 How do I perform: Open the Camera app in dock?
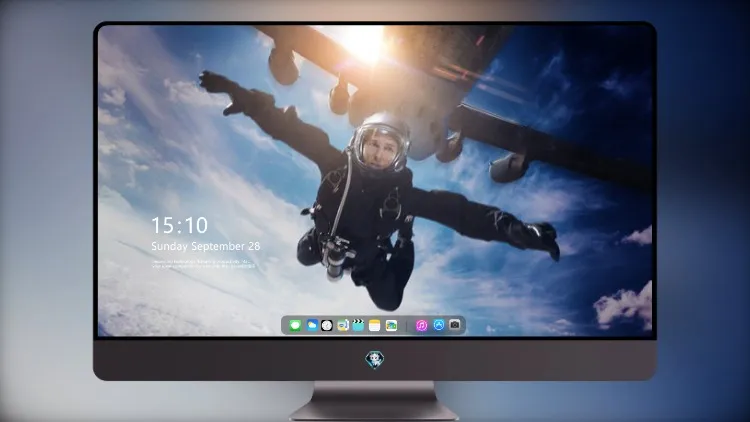tap(454, 325)
